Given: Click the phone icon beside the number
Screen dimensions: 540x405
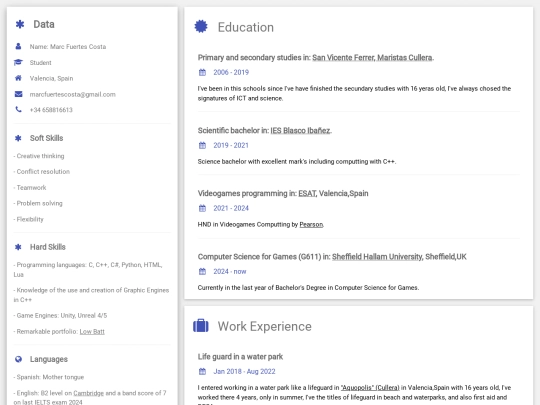Looking at the screenshot, I should [18, 110].
